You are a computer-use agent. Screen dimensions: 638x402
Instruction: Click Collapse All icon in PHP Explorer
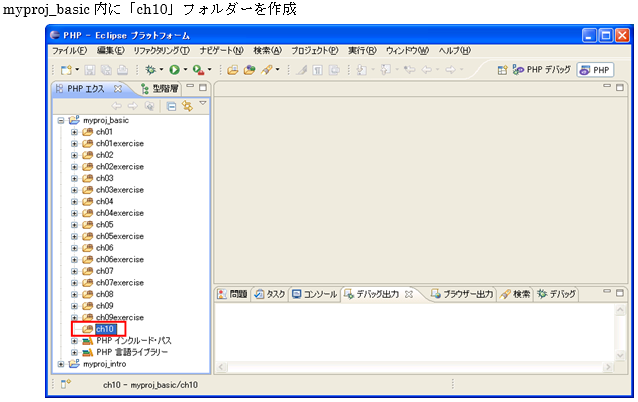[x=171, y=105]
